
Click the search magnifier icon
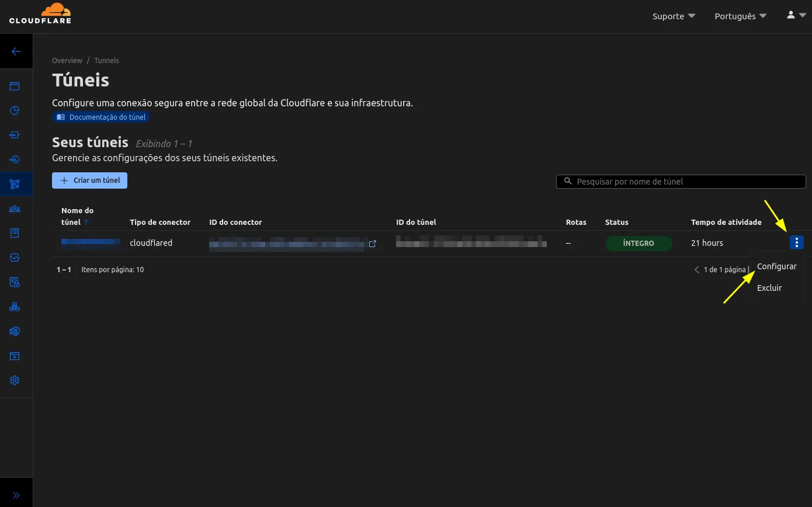click(x=568, y=181)
